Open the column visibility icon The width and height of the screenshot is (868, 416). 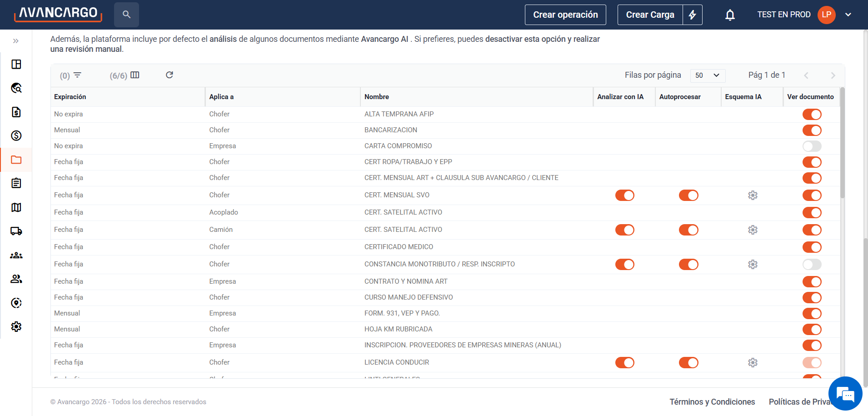click(x=135, y=75)
